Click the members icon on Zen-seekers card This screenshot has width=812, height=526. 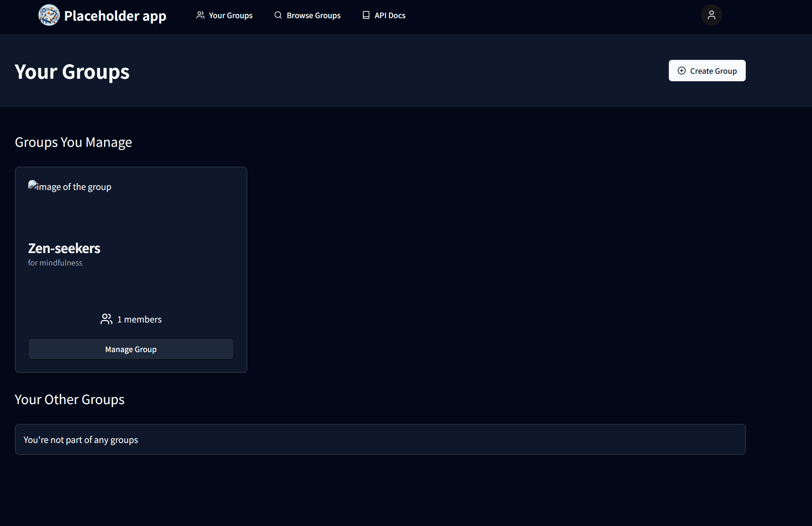[x=106, y=319]
